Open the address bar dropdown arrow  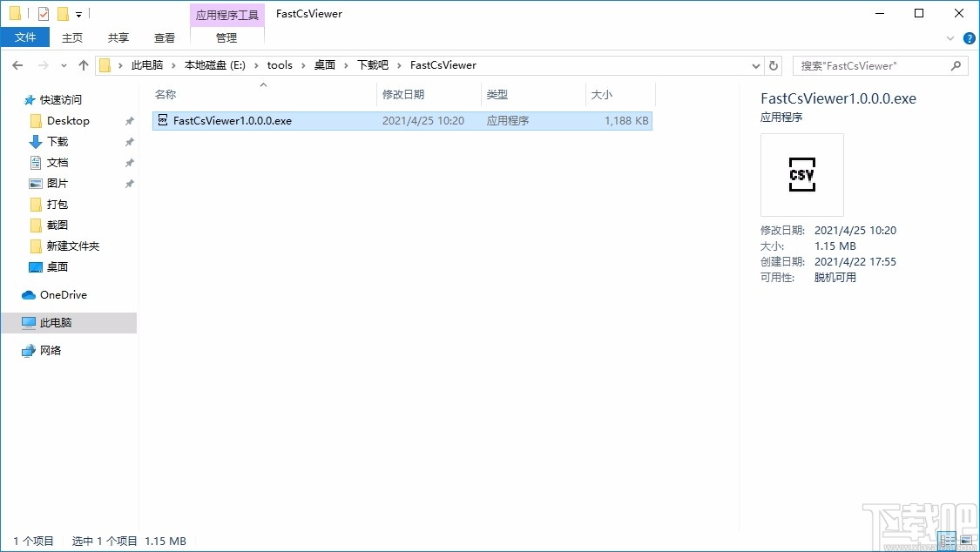coord(756,64)
